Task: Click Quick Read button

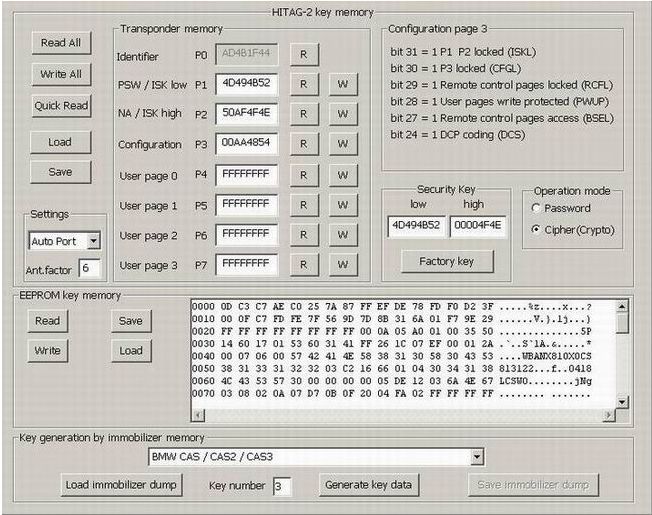Action: [61, 105]
